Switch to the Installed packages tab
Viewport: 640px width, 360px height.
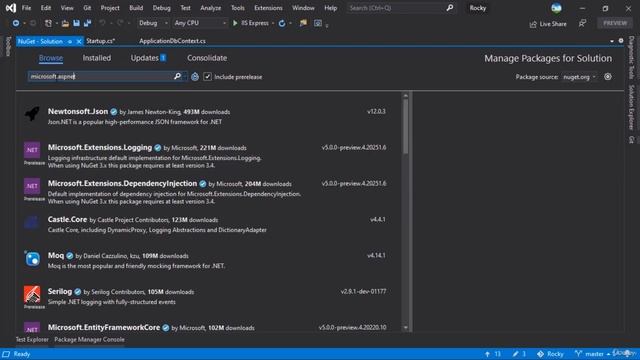coord(97,58)
